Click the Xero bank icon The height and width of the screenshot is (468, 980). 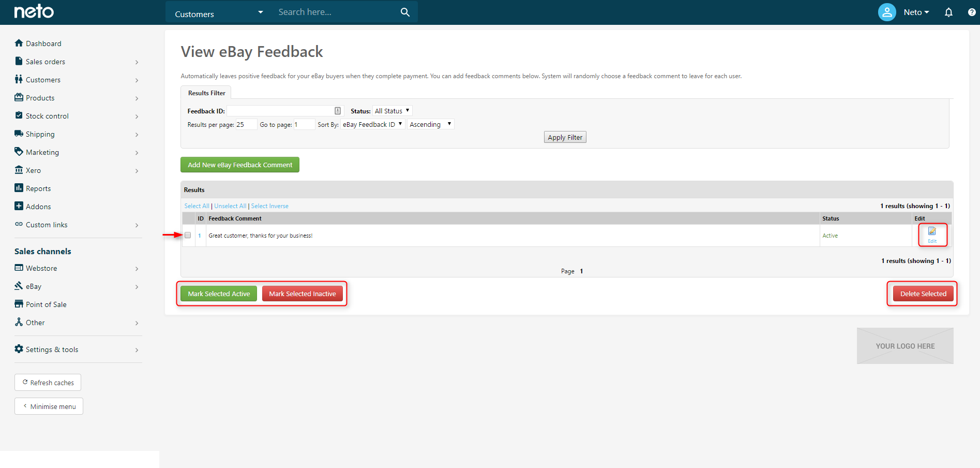pyautogui.click(x=19, y=170)
